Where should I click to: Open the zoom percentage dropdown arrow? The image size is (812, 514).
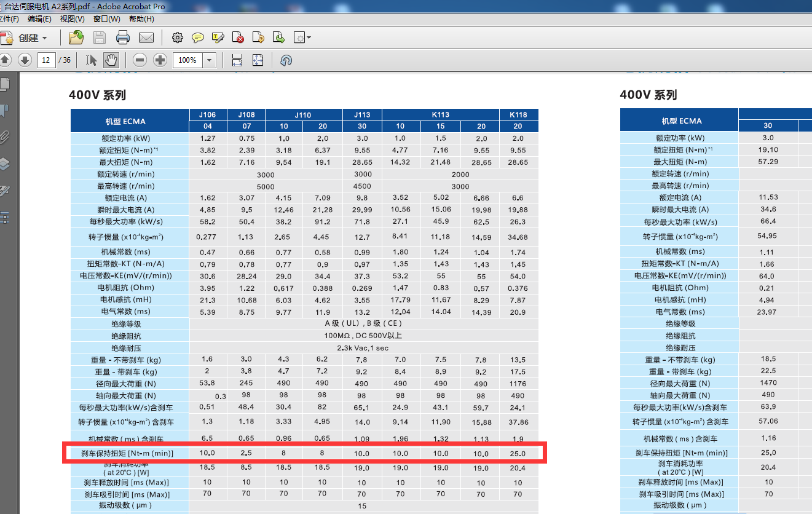click(x=210, y=60)
